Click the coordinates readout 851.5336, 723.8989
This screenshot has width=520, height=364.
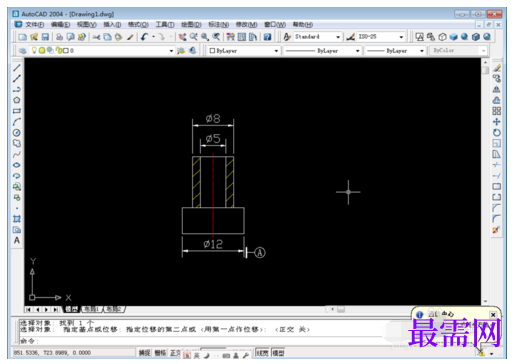pyautogui.click(x=52, y=353)
